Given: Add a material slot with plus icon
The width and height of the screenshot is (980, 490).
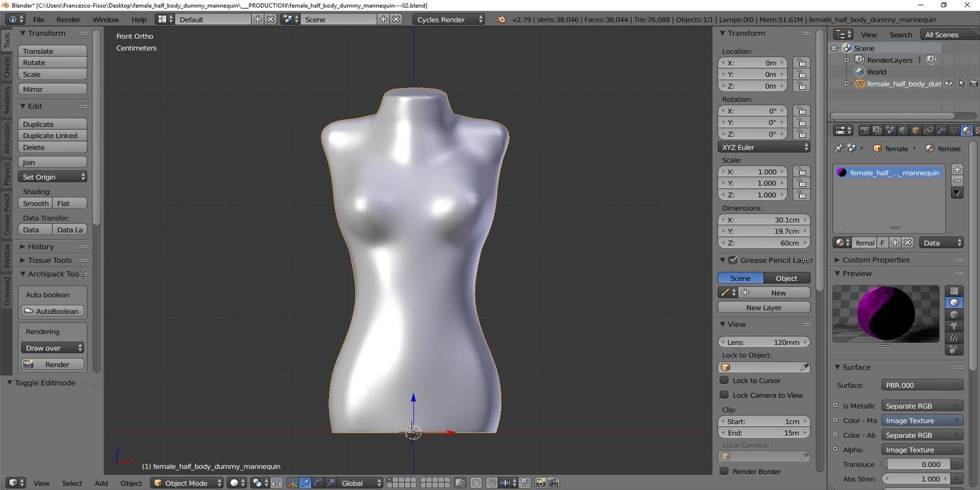Looking at the screenshot, I should point(957,169).
